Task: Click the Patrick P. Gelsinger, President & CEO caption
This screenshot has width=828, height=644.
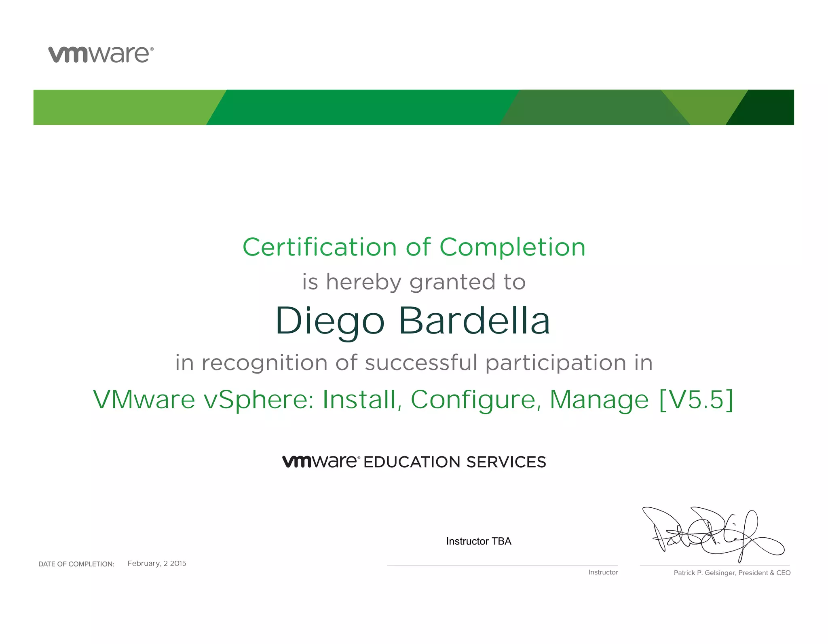Action: coord(732,572)
